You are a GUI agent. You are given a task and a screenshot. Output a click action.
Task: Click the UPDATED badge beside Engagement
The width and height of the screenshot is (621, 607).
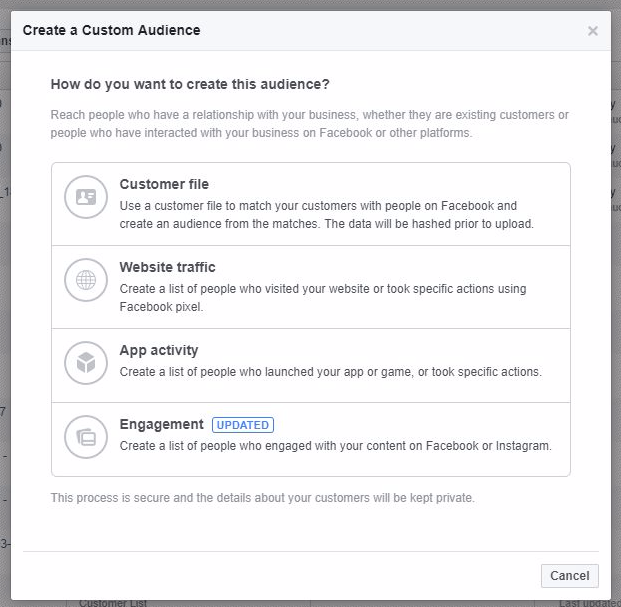243,425
